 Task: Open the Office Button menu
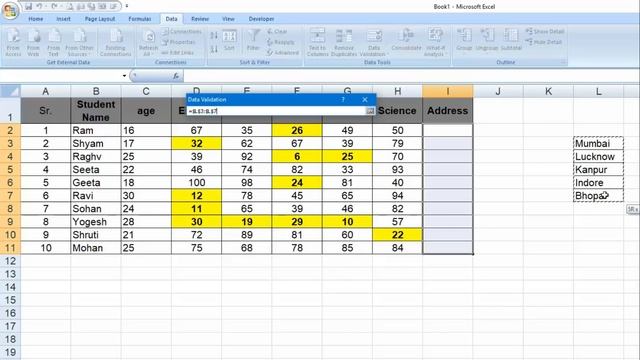[10, 10]
